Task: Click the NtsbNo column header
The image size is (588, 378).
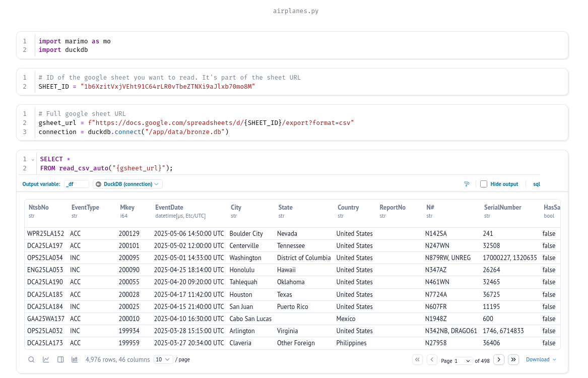Action: tap(39, 207)
